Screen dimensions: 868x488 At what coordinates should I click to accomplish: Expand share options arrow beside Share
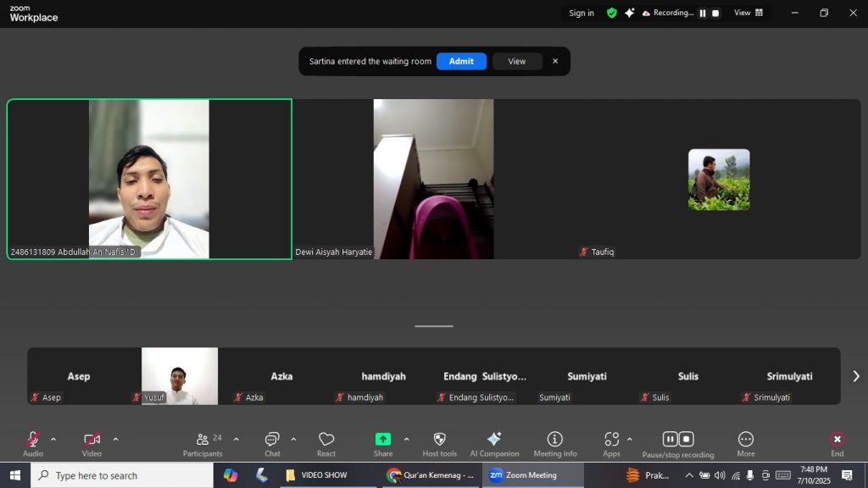point(406,439)
